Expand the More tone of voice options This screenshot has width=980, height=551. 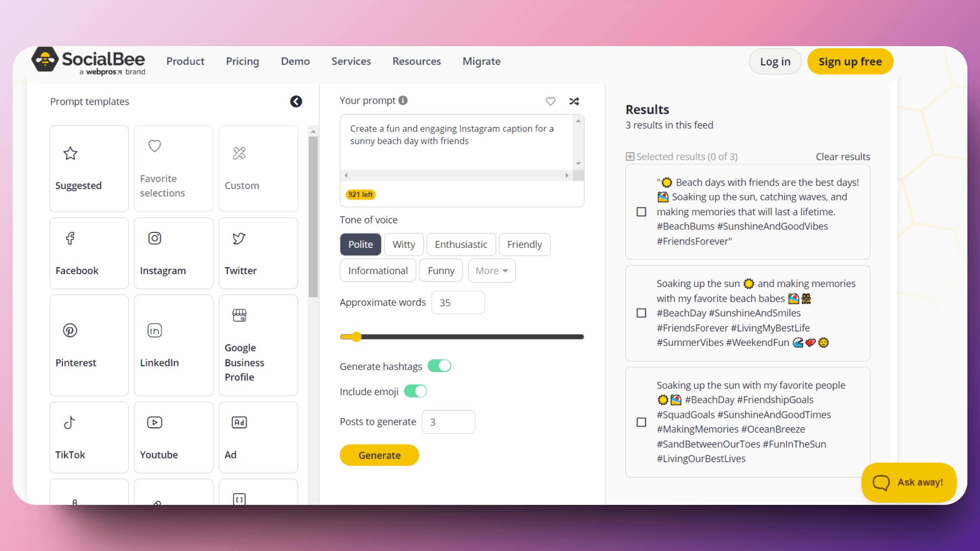coord(491,271)
